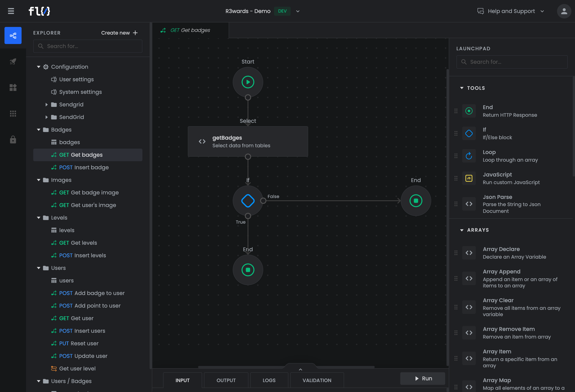
Task: Select the End node on False branch
Action: (x=416, y=200)
